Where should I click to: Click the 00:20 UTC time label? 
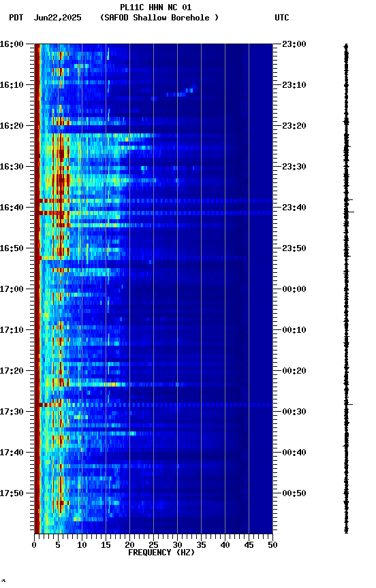294,372
